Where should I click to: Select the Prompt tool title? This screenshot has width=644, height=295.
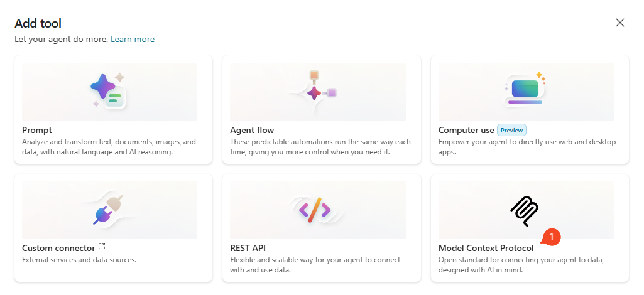[37, 130]
